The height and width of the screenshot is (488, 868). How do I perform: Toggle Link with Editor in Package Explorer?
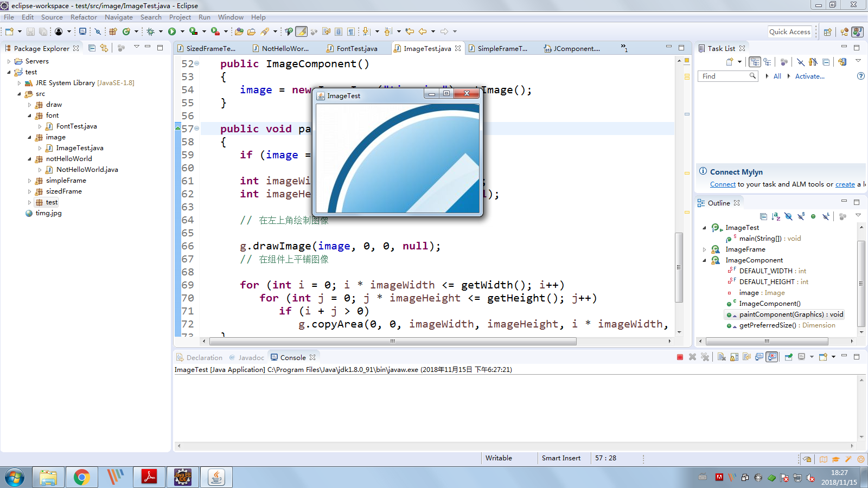pyautogui.click(x=104, y=48)
